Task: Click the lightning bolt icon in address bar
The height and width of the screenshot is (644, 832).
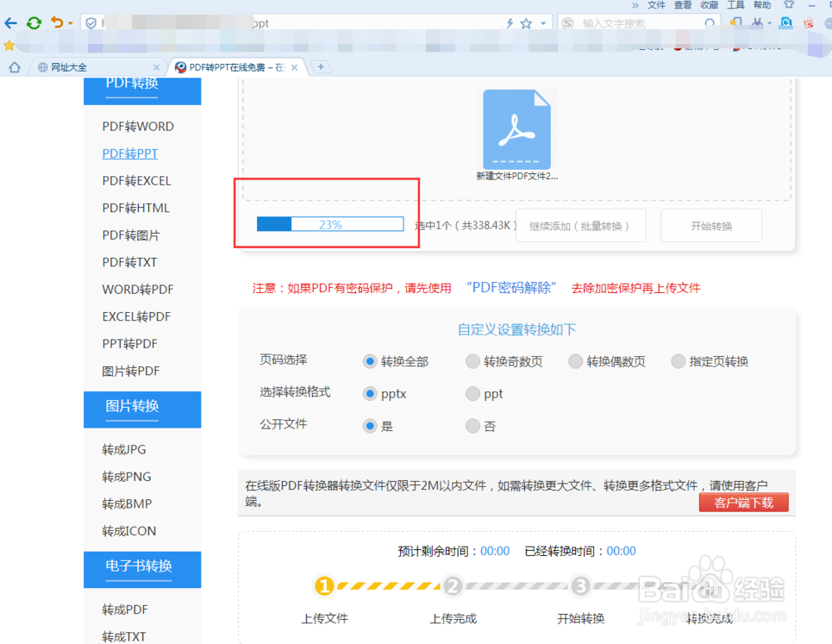Action: (x=510, y=23)
